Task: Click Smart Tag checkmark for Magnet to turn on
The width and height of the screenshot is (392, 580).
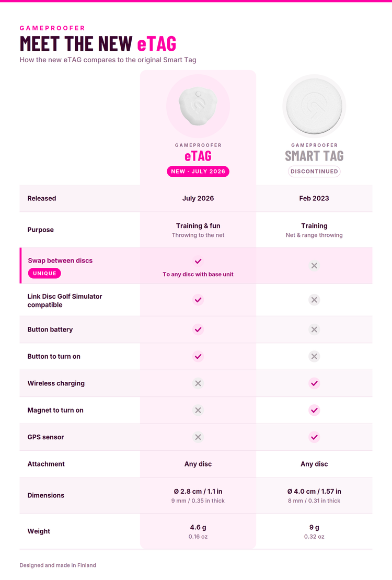Action: (314, 410)
